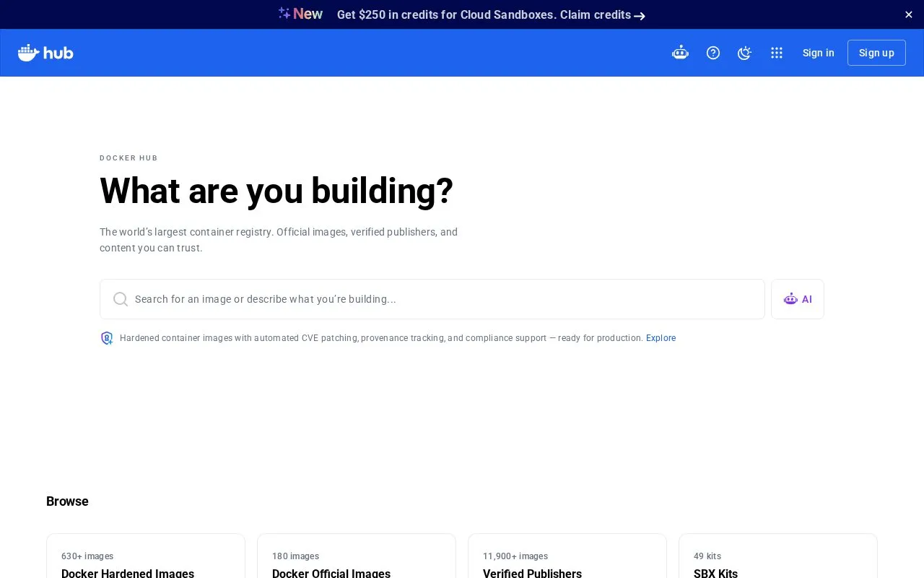Open the AI assistant robot icon in header

(680, 53)
